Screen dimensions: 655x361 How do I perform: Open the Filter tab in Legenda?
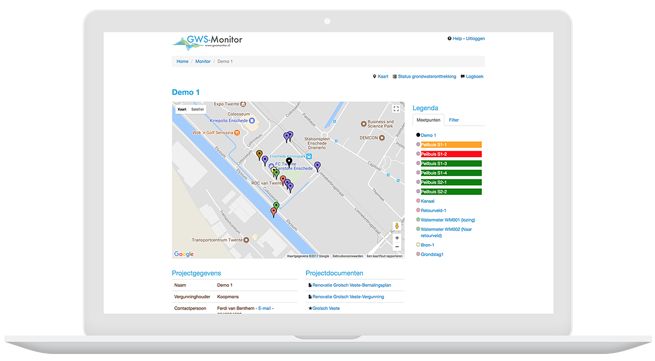[454, 120]
